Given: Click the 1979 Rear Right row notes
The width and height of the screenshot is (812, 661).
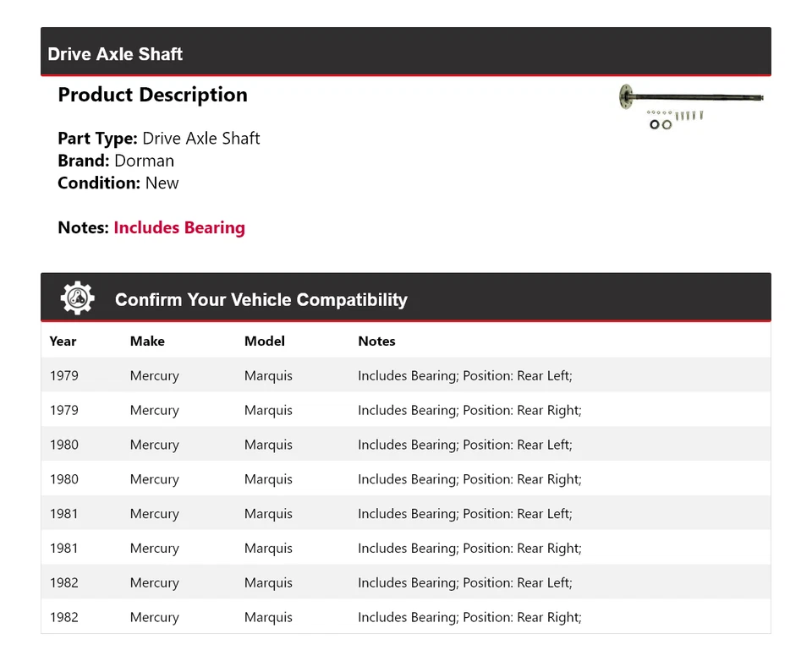Looking at the screenshot, I should click(x=469, y=410).
